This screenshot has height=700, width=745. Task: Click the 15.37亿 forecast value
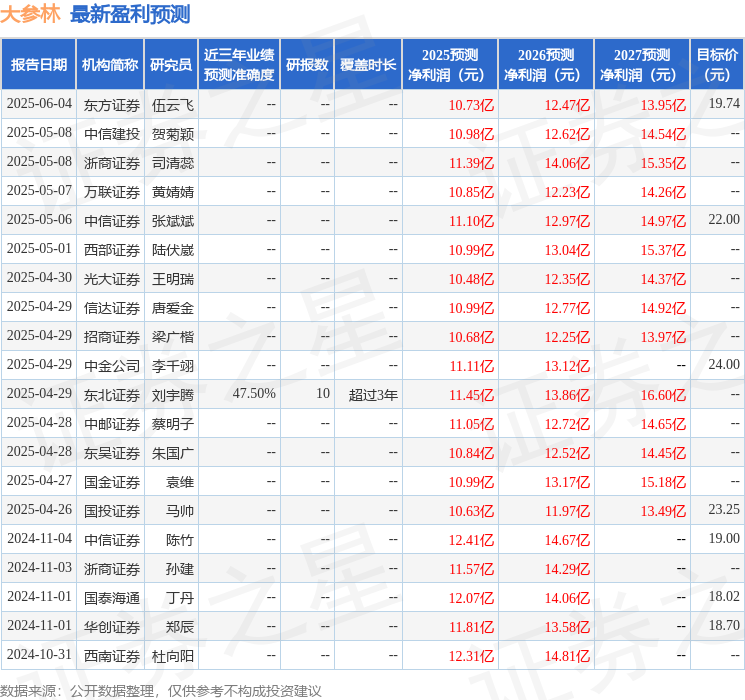click(663, 250)
